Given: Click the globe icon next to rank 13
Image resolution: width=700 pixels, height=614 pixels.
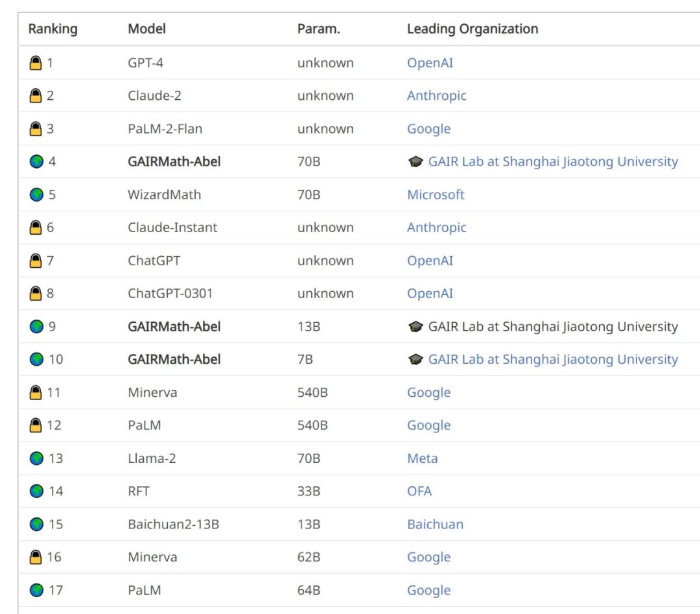Looking at the screenshot, I should 36,458.
